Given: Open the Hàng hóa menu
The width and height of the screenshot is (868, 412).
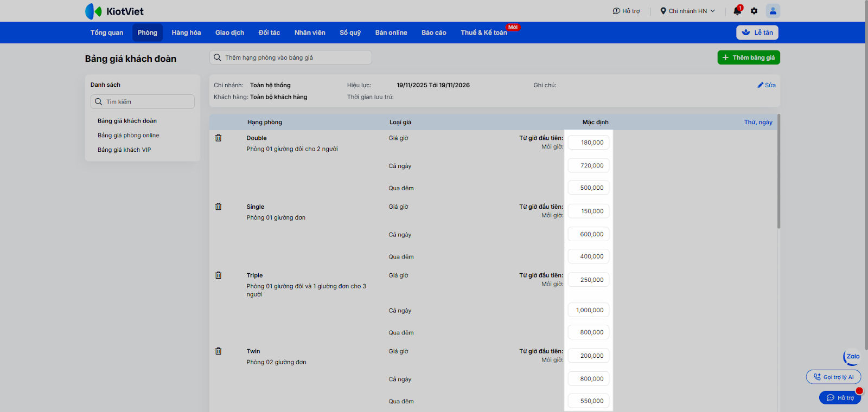Looking at the screenshot, I should click(186, 33).
